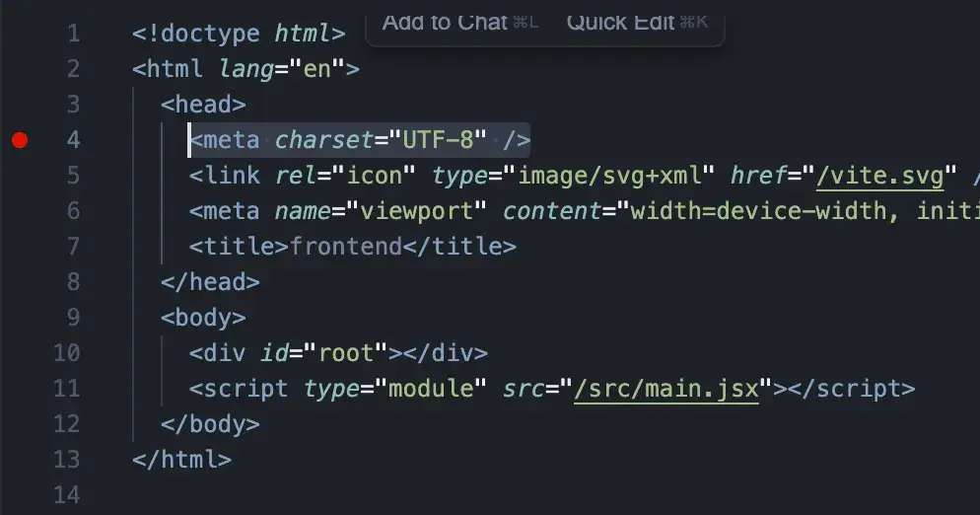Click the Add to Chat button
This screenshot has width=980, height=515.
[x=460, y=23]
